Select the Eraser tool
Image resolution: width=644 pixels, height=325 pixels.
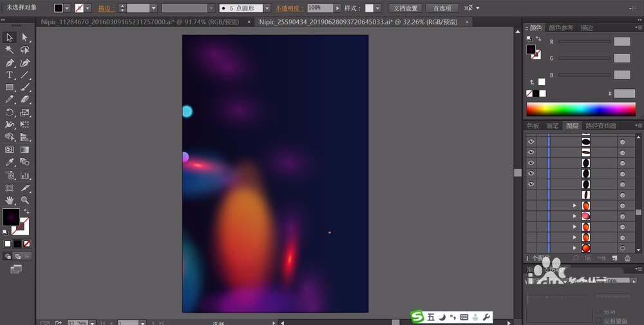(x=24, y=99)
